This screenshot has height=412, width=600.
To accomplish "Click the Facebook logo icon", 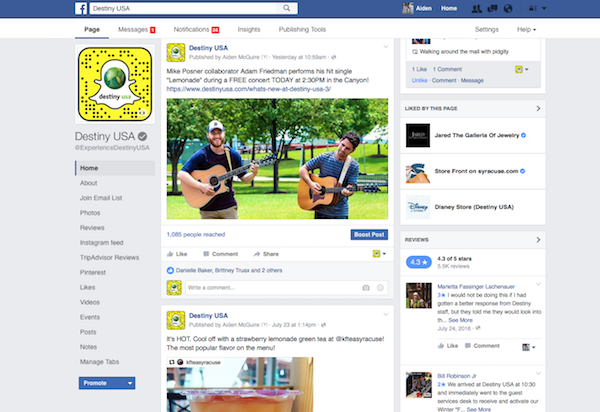I will tap(81, 8).
